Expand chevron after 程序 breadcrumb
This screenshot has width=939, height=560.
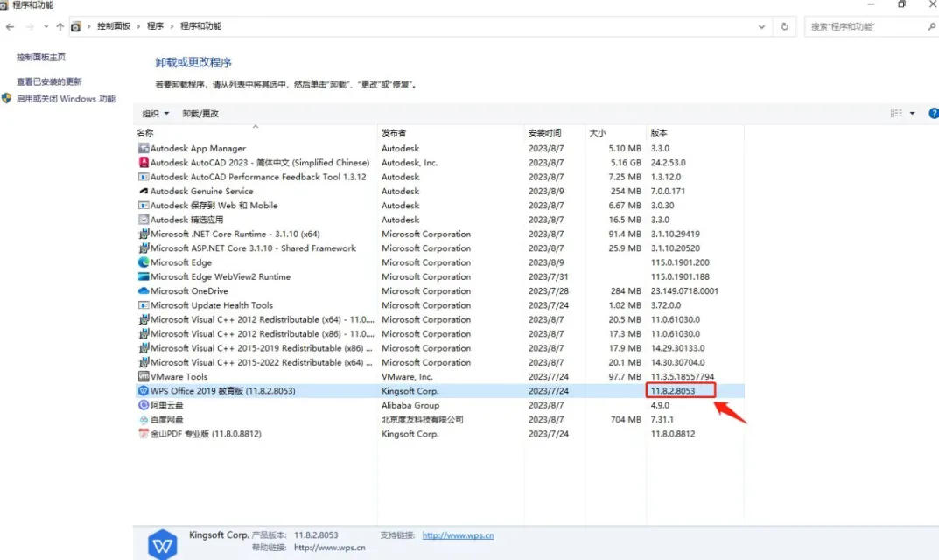tap(172, 26)
